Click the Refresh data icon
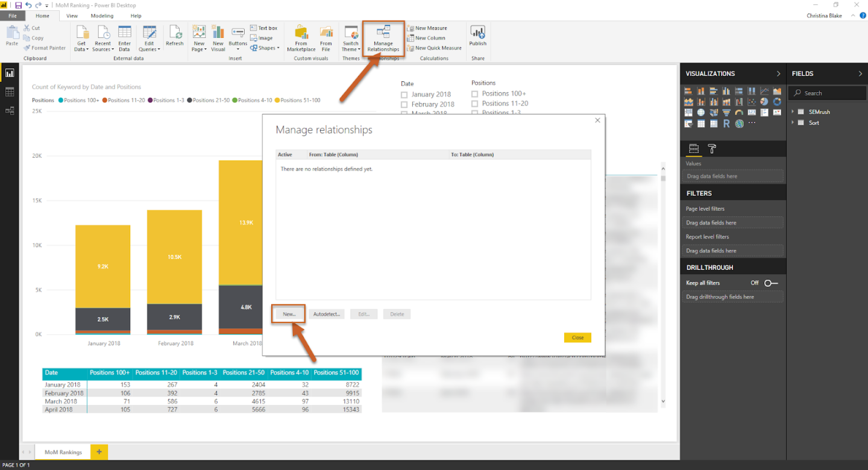Viewport: 868px width, 470px height. click(175, 36)
